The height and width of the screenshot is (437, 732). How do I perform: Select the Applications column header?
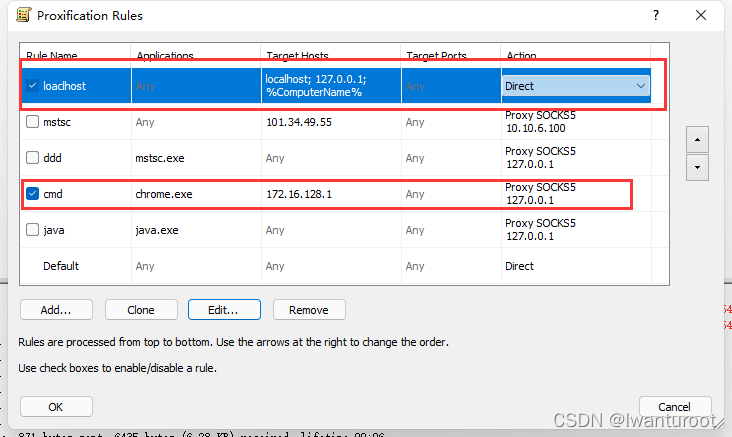tap(196, 56)
